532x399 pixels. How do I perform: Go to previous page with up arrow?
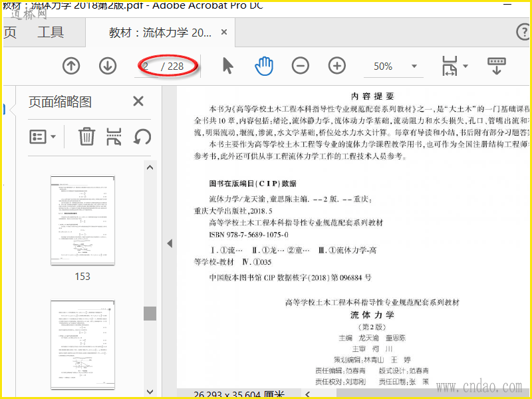coord(71,66)
